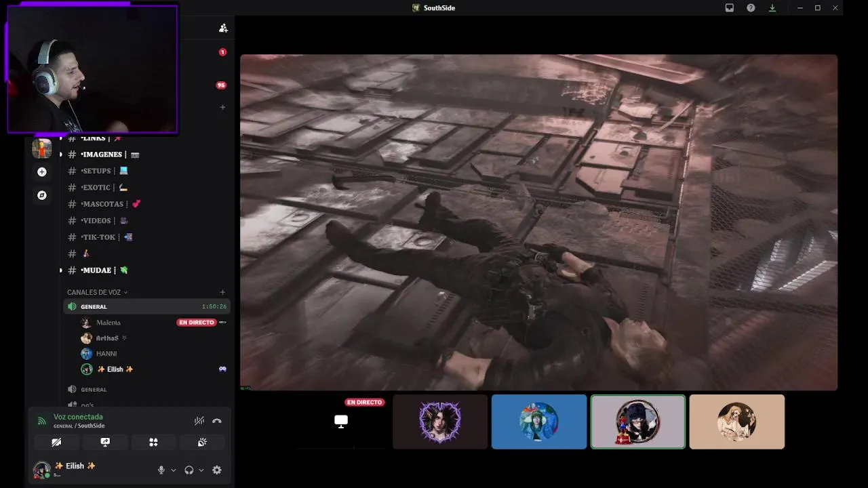Click the hash icon of the SETUPS channel
Image resolution: width=868 pixels, height=488 pixels.
point(72,171)
